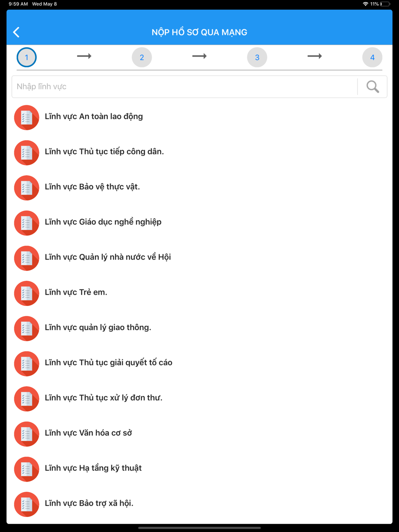Screen dimensions: 399x532
Task: Focus the Nhập lĩnh vực search field
Action: (x=185, y=87)
